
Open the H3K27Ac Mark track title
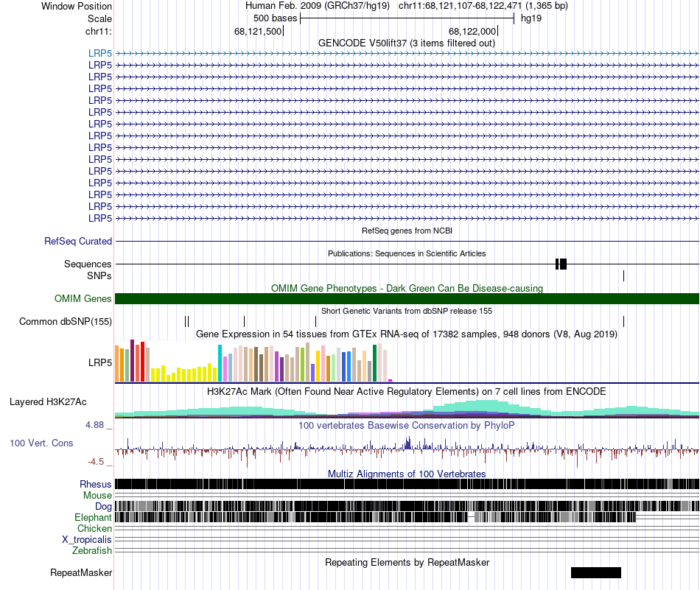(x=406, y=391)
